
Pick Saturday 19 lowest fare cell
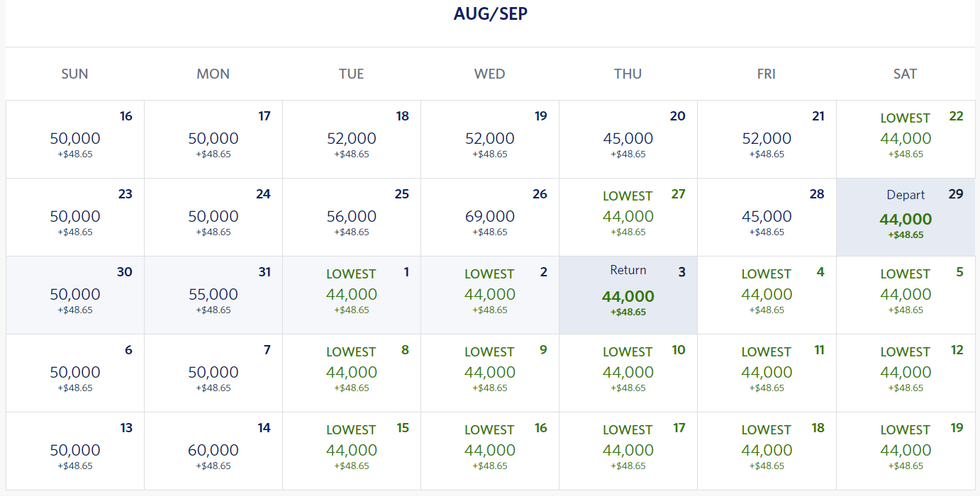click(x=906, y=451)
